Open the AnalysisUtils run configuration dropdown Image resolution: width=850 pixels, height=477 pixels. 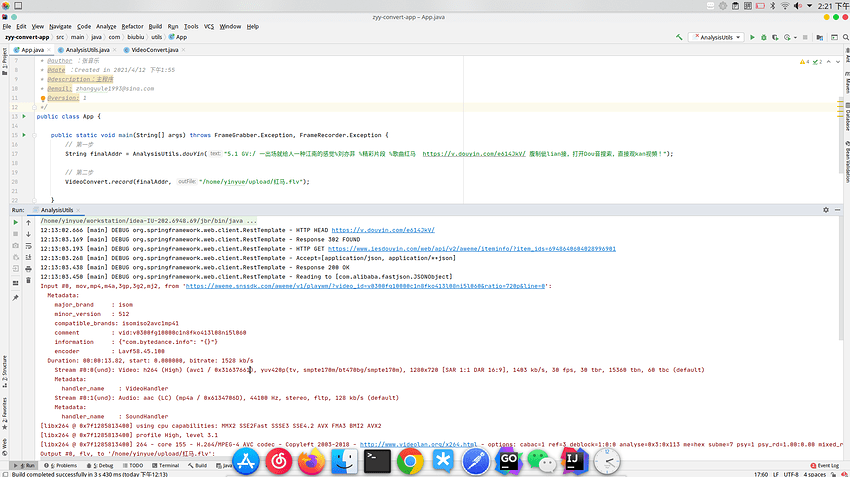click(x=716, y=37)
